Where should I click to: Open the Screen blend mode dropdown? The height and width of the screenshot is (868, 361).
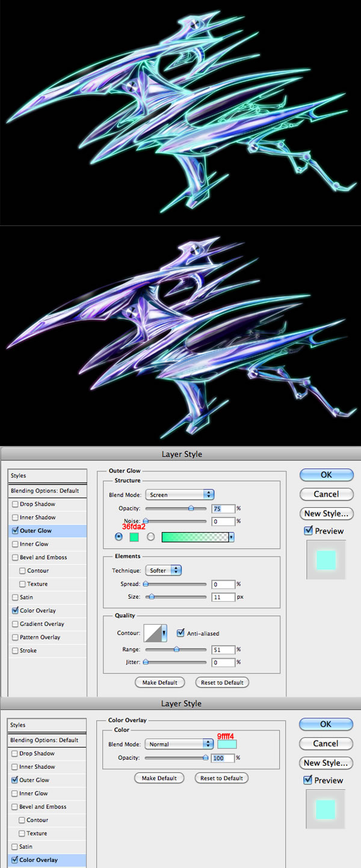tap(180, 495)
